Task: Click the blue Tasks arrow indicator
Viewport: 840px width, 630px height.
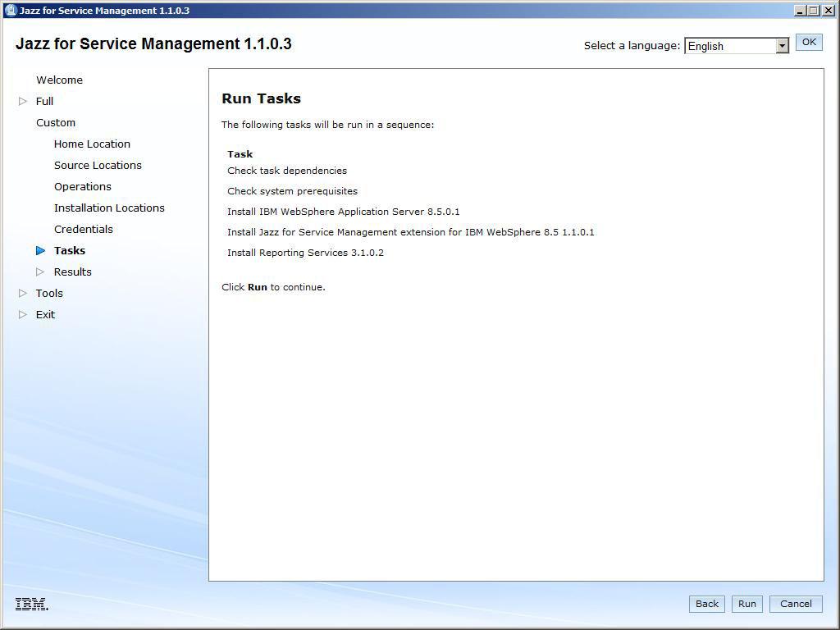Action: 41,250
